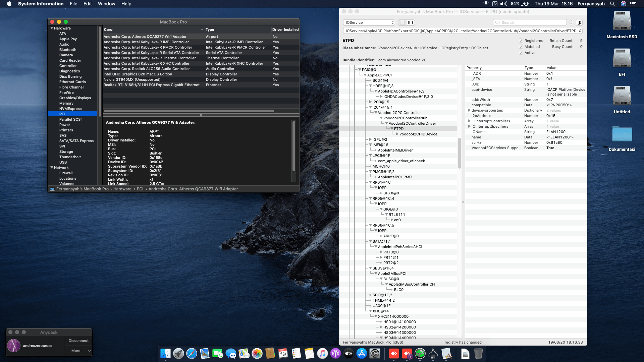Viewport: 644px width, 362px height.
Task: Expand the device-properties dictionary row
Action: (469, 110)
